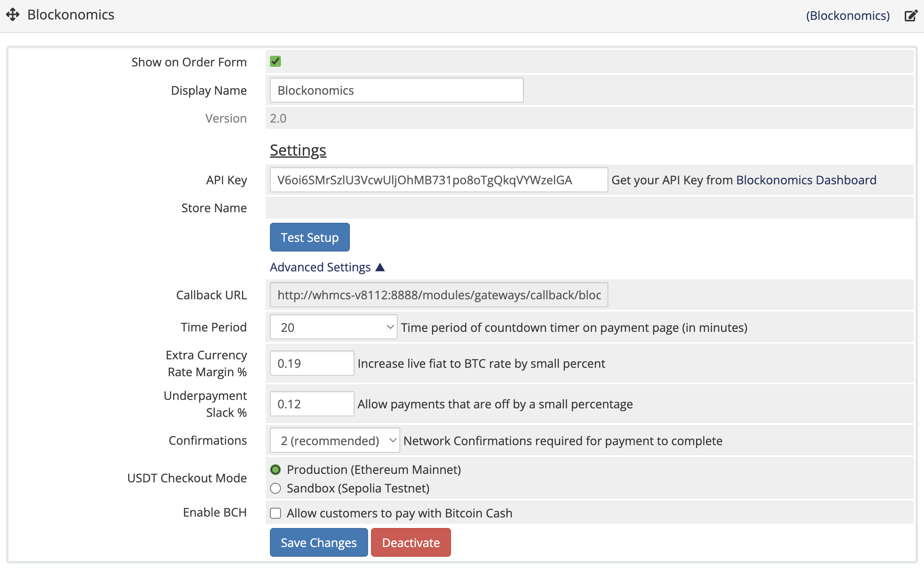Click the move handle icon beside Blockonomics
This screenshot has height=569, width=924.
13,15
